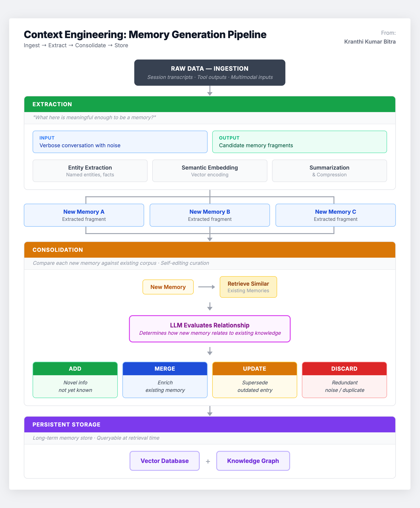Click the Knowledge Graph storage box
Viewport: 420px width, 508px height.
(x=253, y=461)
